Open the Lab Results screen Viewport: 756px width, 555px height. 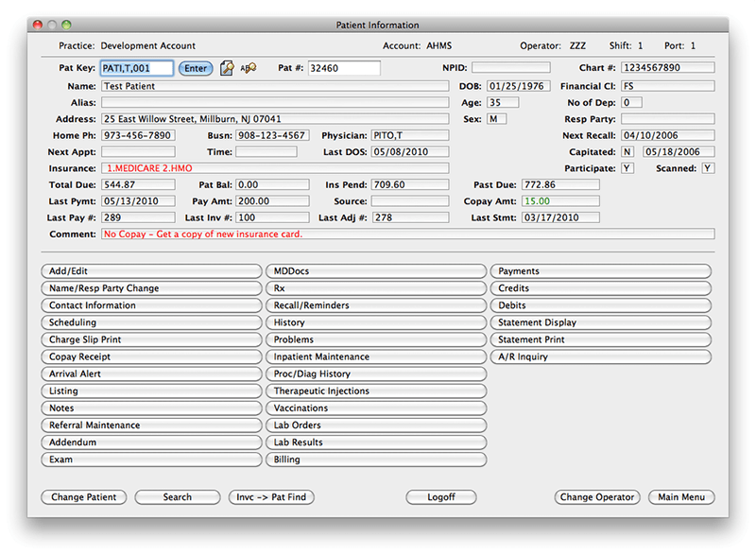pos(377,442)
